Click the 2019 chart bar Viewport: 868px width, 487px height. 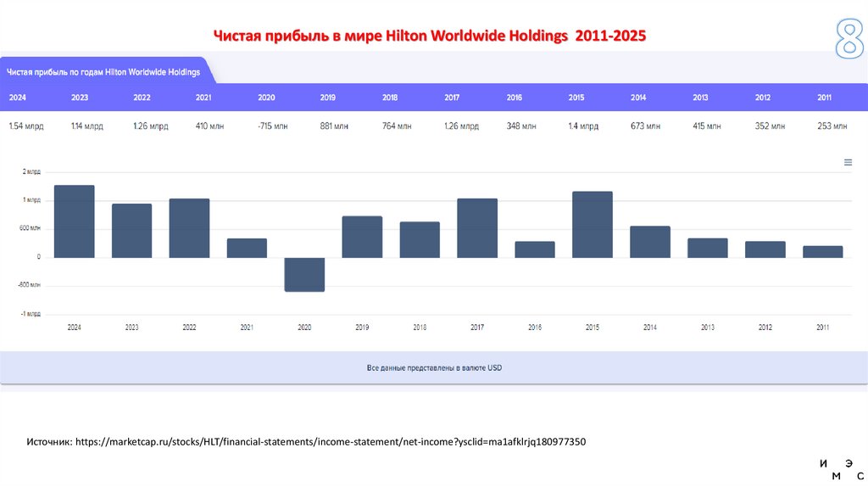click(x=362, y=237)
